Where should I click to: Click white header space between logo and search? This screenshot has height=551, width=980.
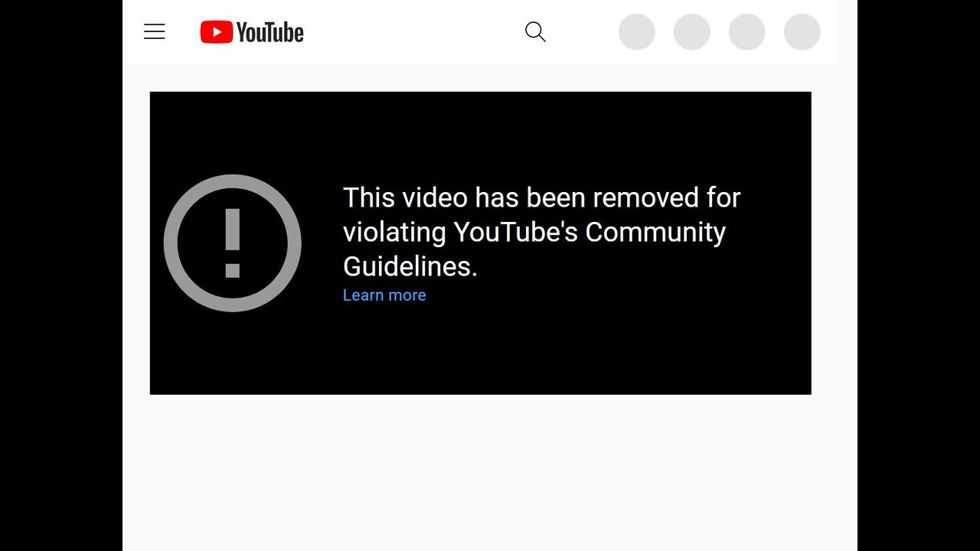click(413, 32)
